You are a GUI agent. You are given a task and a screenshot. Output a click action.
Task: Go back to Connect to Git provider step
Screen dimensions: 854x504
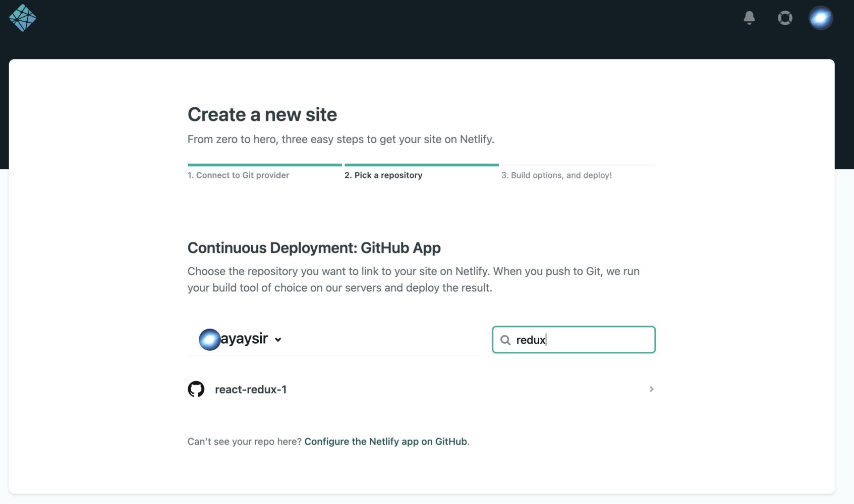[238, 175]
